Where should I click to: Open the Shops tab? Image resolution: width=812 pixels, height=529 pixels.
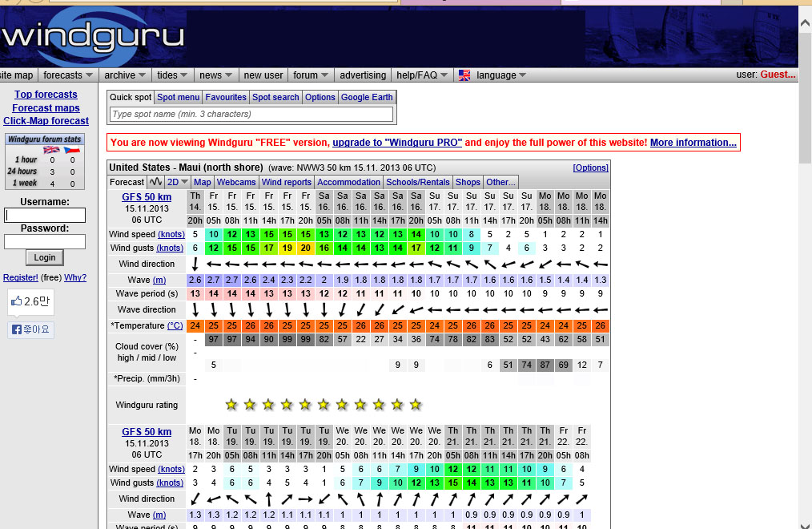tap(468, 182)
